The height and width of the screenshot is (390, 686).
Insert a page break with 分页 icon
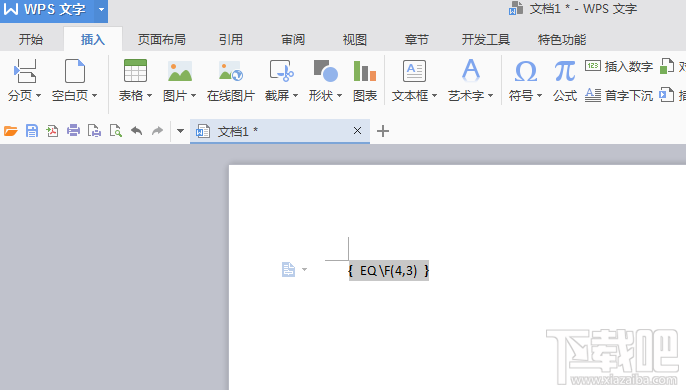click(x=25, y=71)
